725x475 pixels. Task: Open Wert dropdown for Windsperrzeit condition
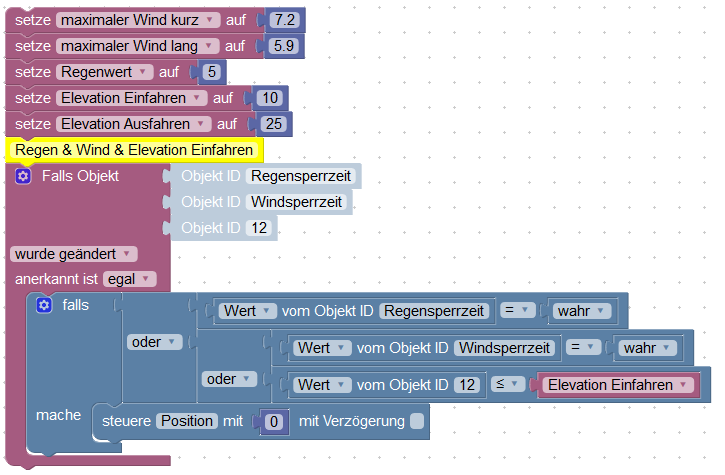(x=322, y=348)
